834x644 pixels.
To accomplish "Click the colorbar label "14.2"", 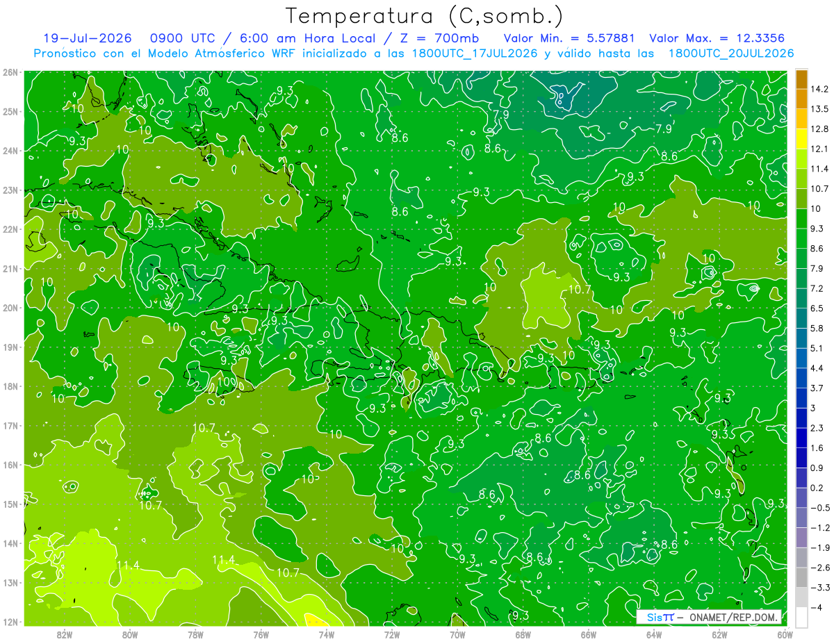I will pos(819,89).
